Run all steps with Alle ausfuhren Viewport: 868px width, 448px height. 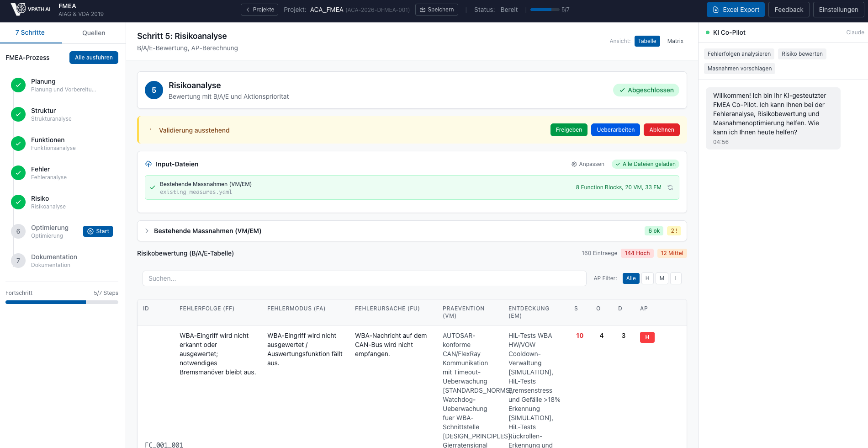click(x=94, y=58)
